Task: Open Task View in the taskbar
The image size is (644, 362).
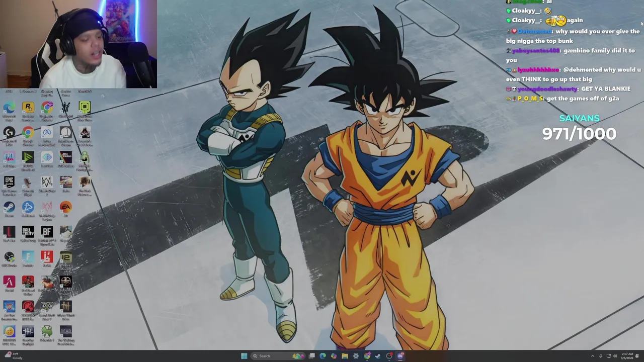Action: pos(312,356)
